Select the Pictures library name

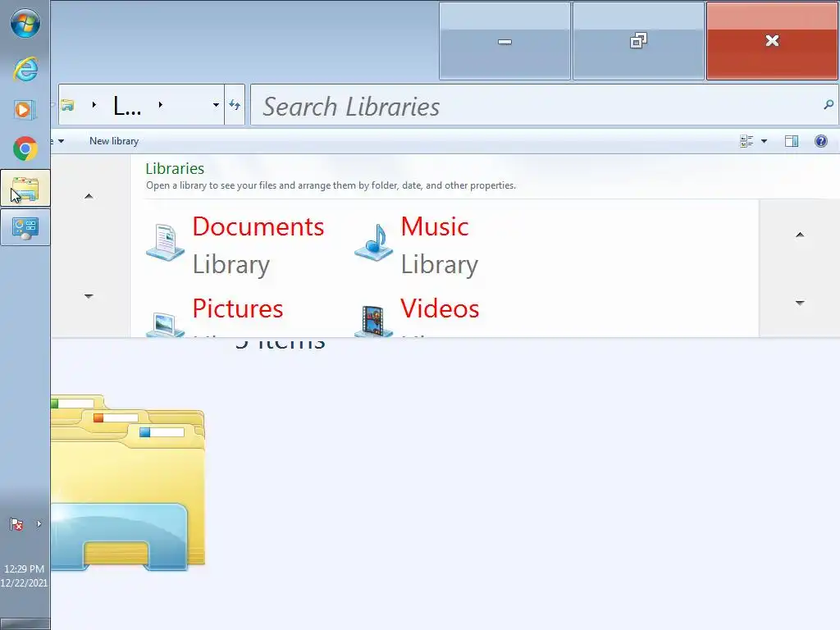click(238, 308)
